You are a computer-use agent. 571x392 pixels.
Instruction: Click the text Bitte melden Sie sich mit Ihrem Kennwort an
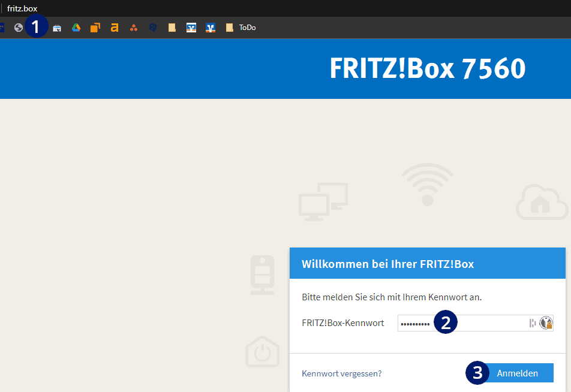click(x=392, y=297)
